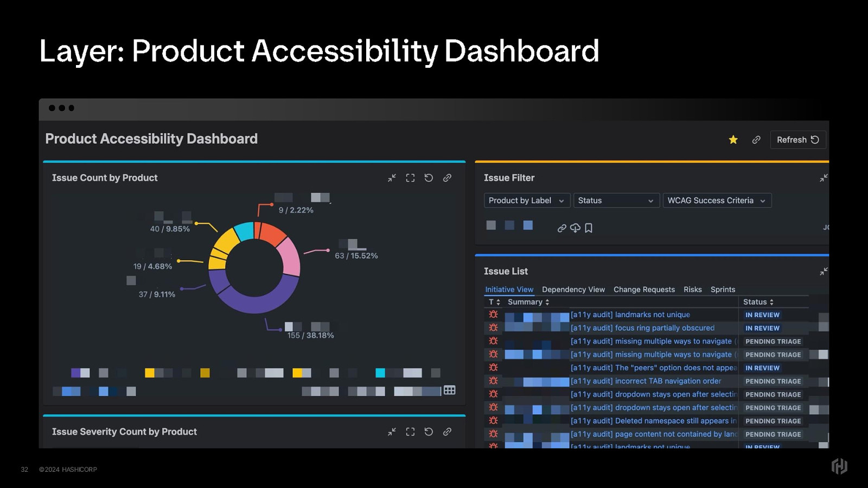Viewport: 868px width, 488px height.
Task: Copy link for Issue Count by Product
Action: tap(447, 178)
